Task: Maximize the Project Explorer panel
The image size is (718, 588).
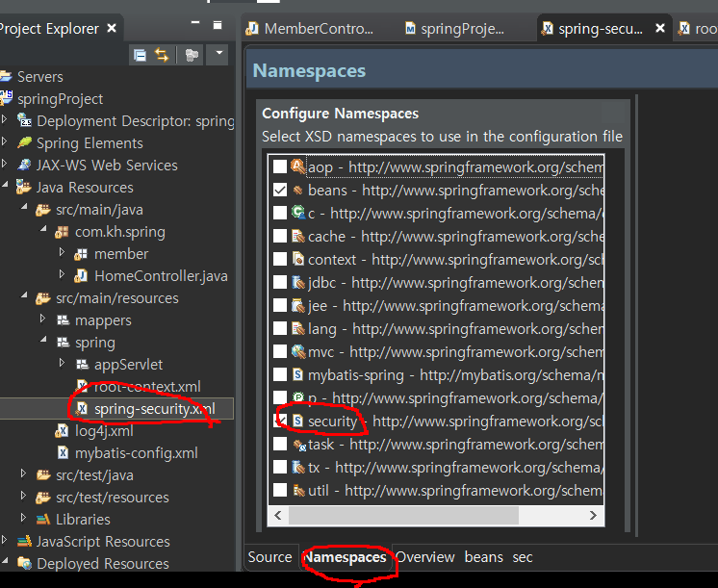Action: tap(218, 25)
